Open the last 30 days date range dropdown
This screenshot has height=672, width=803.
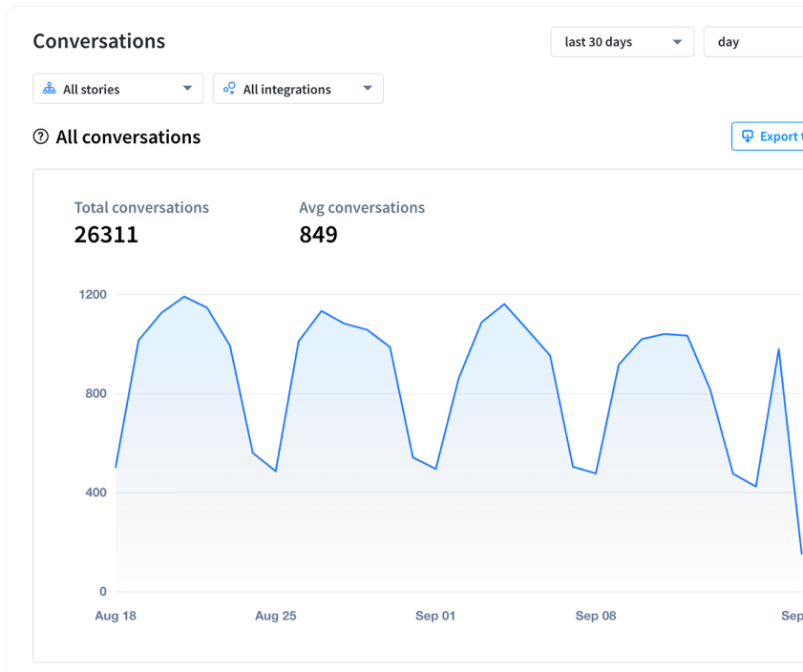(622, 42)
